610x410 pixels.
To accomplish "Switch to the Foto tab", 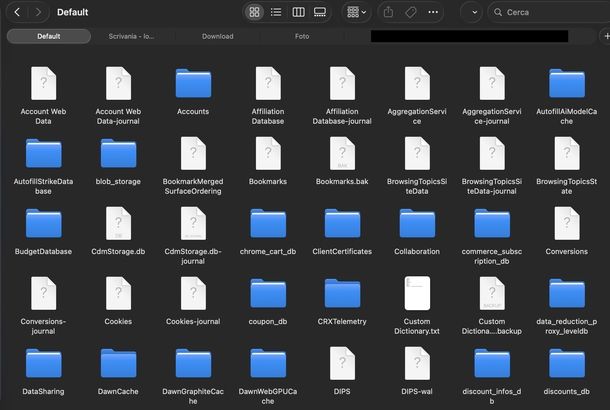I will (302, 36).
